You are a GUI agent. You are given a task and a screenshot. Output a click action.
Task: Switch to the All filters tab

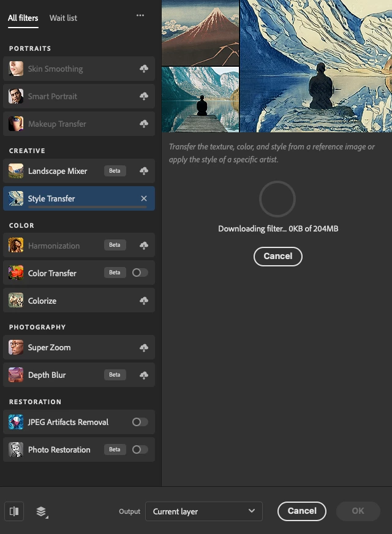coord(23,18)
